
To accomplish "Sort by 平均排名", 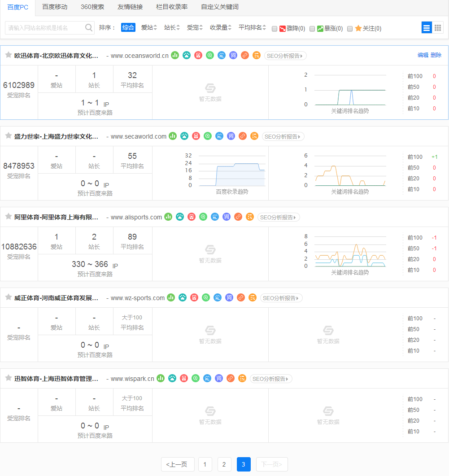I will tap(252, 28).
